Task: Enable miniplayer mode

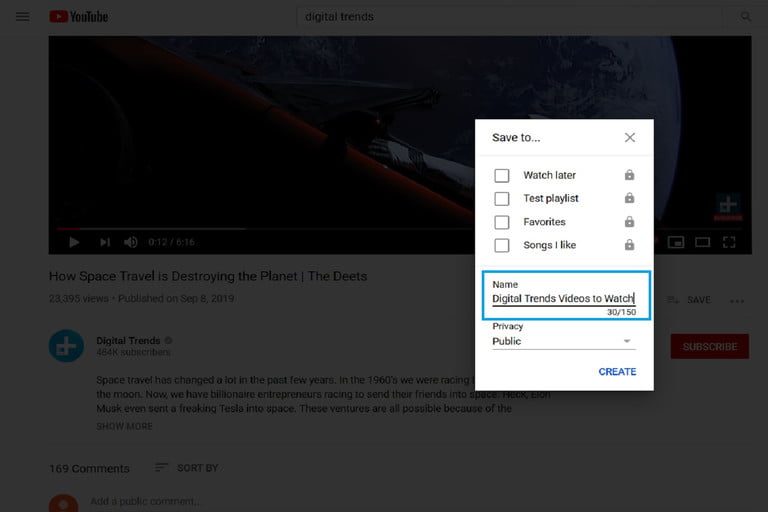Action: click(x=675, y=242)
